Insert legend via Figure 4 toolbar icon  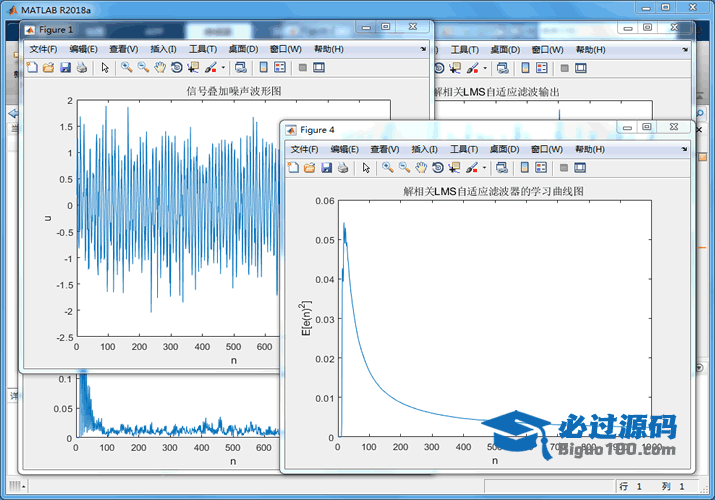pos(541,168)
